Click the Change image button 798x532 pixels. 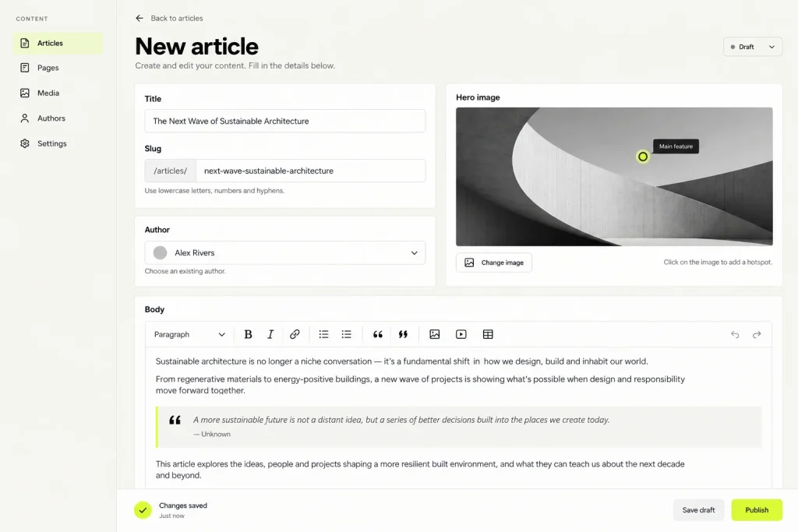[x=493, y=262]
